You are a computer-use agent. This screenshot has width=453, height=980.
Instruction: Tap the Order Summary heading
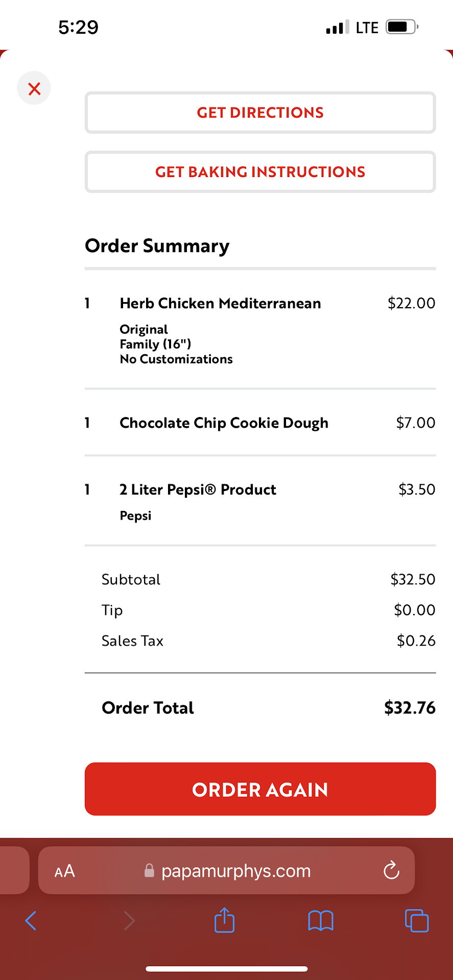[157, 246]
